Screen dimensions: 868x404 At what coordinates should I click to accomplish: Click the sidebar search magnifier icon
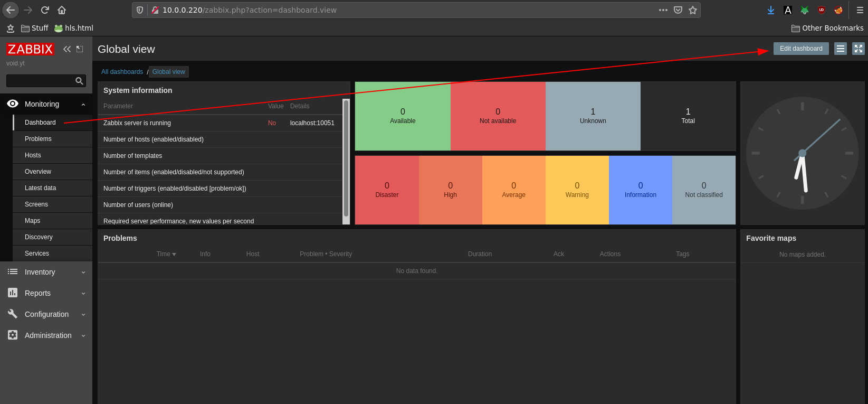(x=79, y=81)
